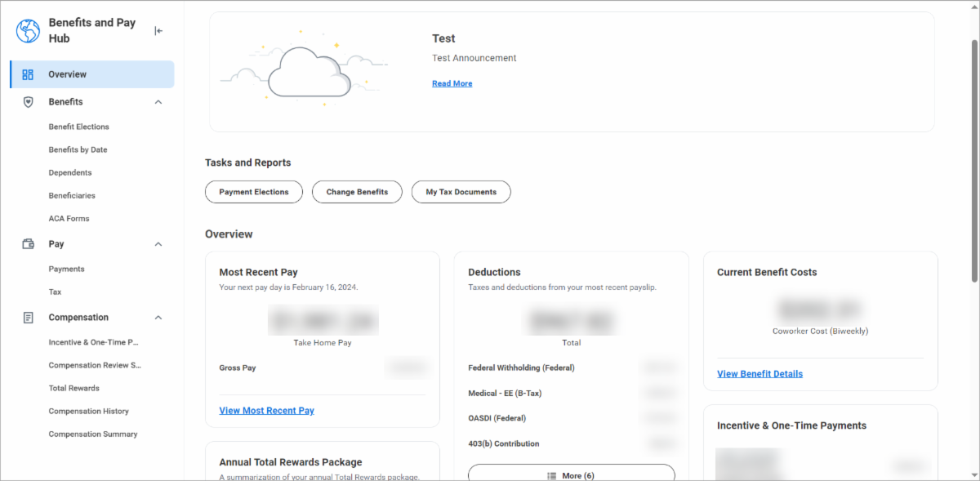Collapse the Pay section chevron
The width and height of the screenshot is (980, 481).
coord(159,243)
